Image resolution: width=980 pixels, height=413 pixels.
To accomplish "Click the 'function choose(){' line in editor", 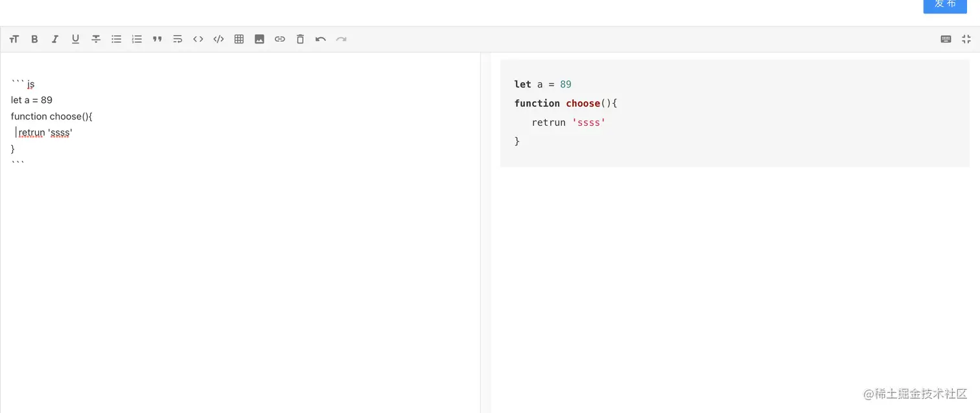I will pos(52,116).
